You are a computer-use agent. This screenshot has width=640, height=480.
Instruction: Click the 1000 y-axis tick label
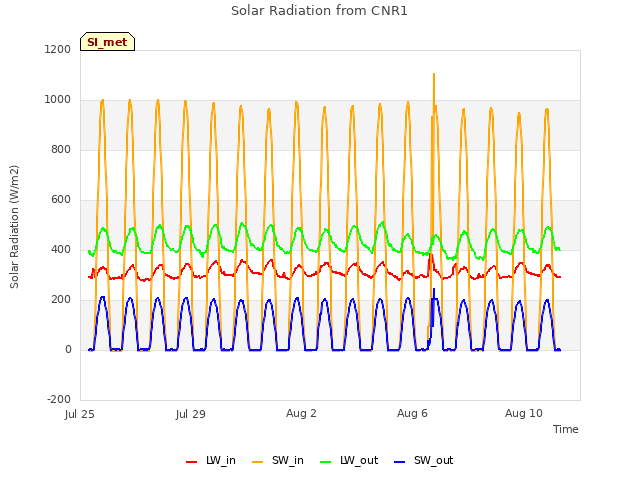tap(58, 100)
